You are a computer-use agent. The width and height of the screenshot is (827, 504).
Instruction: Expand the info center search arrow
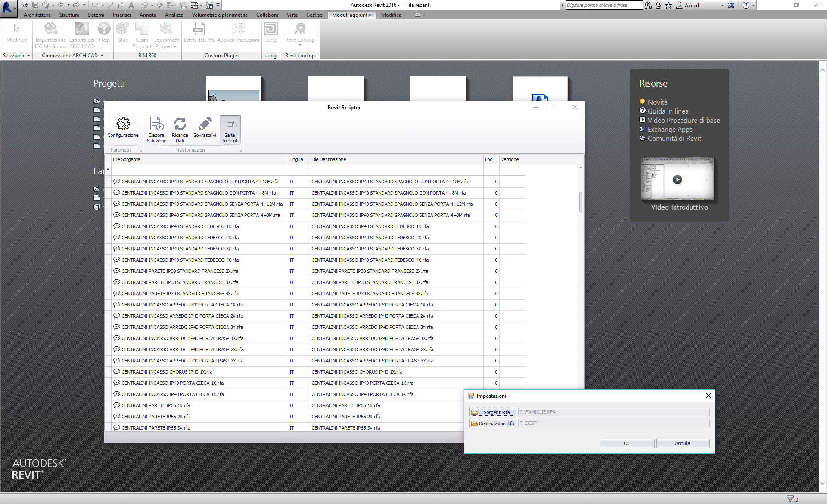(562, 5)
